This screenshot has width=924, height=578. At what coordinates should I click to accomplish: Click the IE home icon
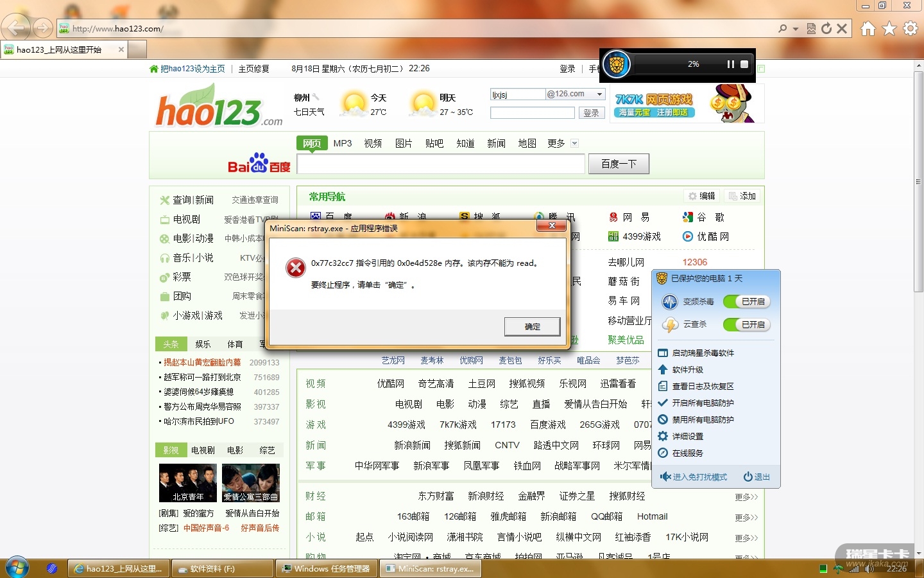point(868,29)
